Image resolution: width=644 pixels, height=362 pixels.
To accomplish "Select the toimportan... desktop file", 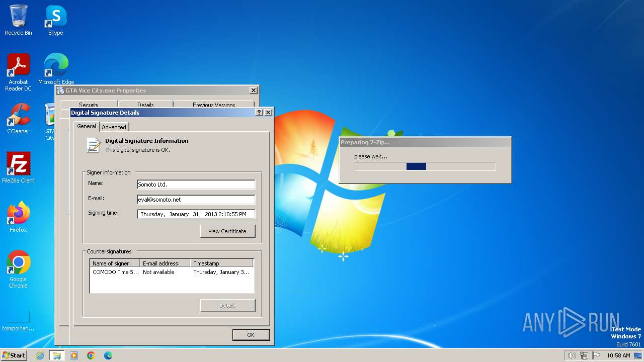I will (18, 321).
